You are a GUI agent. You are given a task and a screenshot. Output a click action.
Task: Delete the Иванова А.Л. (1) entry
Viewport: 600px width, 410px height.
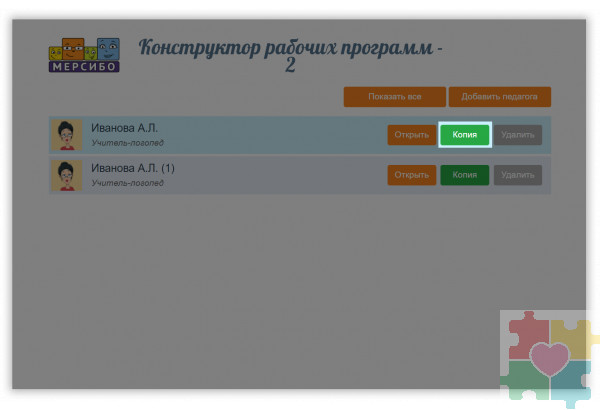(x=517, y=175)
